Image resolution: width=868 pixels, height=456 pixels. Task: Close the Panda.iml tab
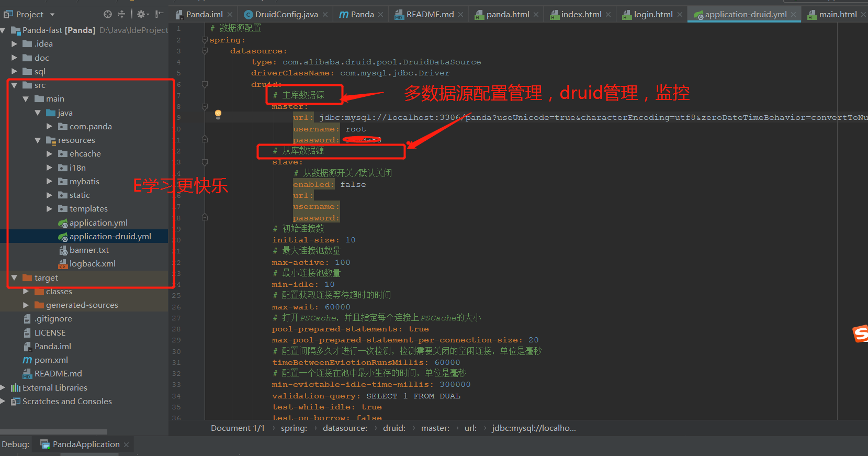230,15
